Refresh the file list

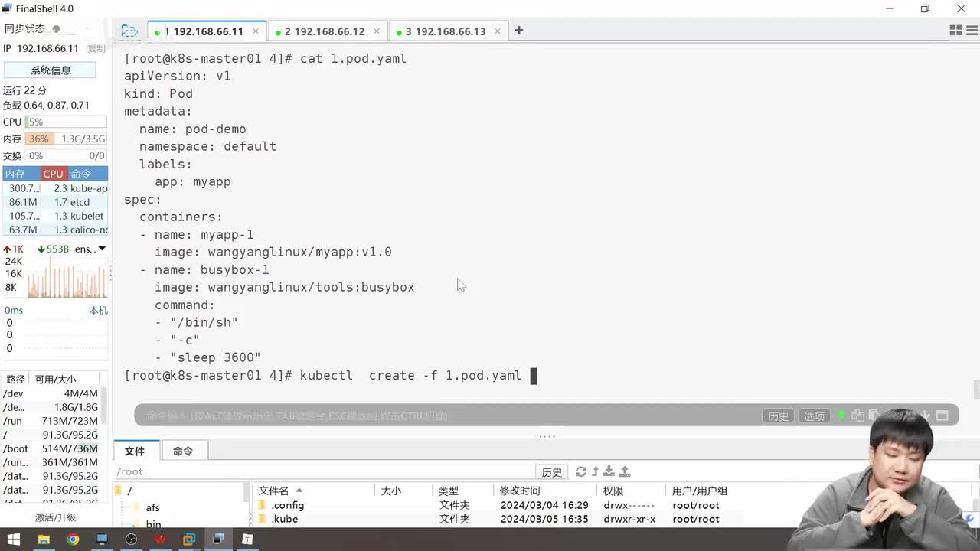pos(580,471)
